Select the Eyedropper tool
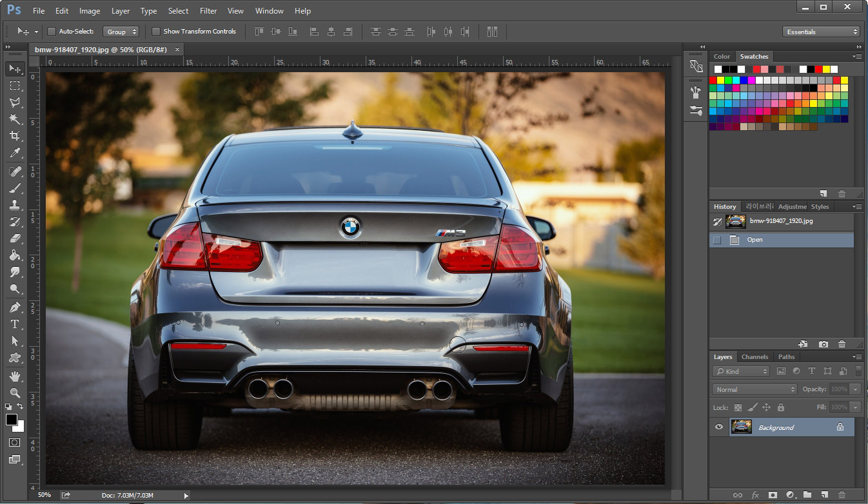 [x=15, y=152]
